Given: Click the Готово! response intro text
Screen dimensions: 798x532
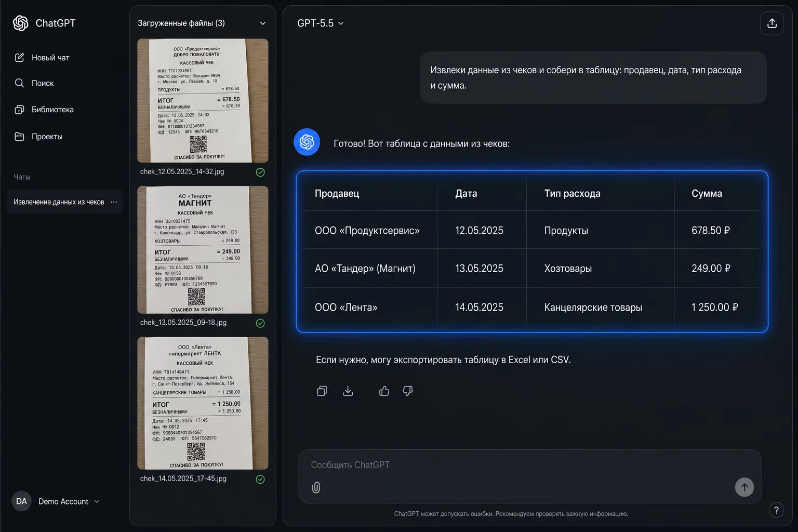Looking at the screenshot, I should point(421,143).
